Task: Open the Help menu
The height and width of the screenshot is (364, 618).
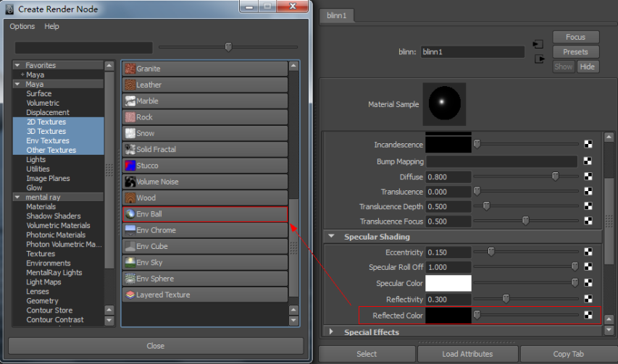Action: 51,26
